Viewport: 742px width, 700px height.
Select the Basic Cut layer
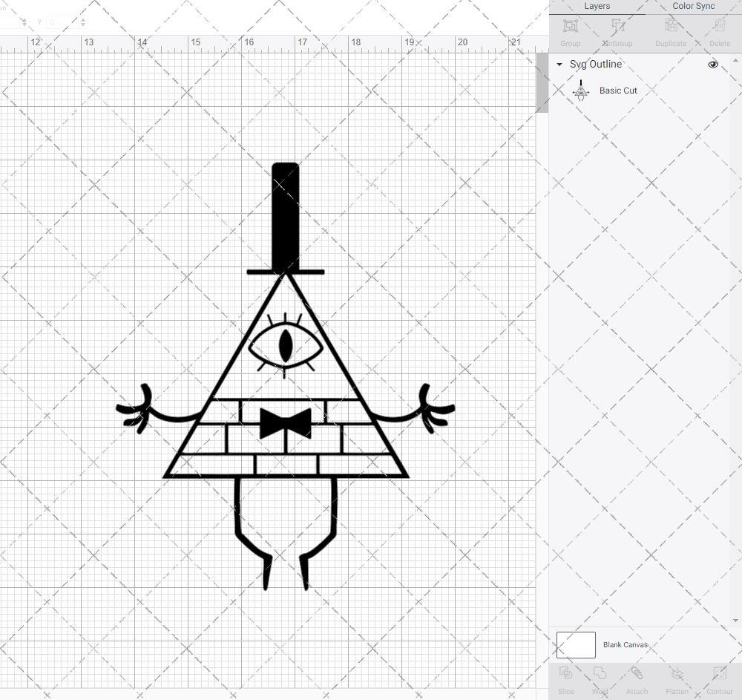(x=618, y=90)
